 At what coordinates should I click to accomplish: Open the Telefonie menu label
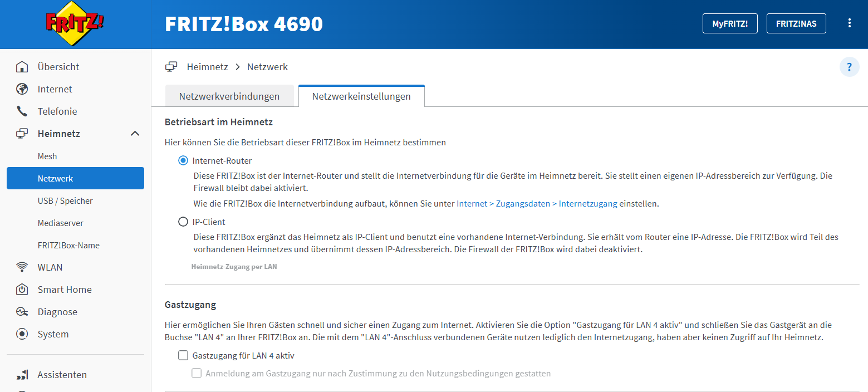(x=57, y=111)
